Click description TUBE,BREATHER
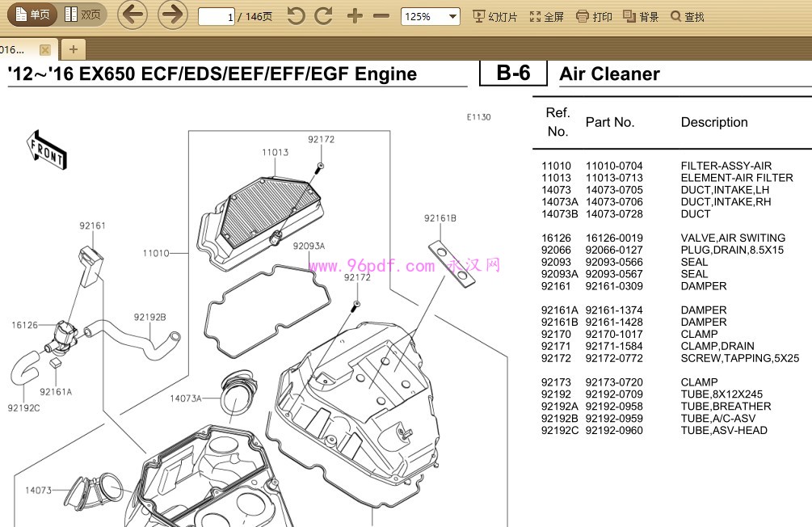812x527 pixels. (726, 407)
